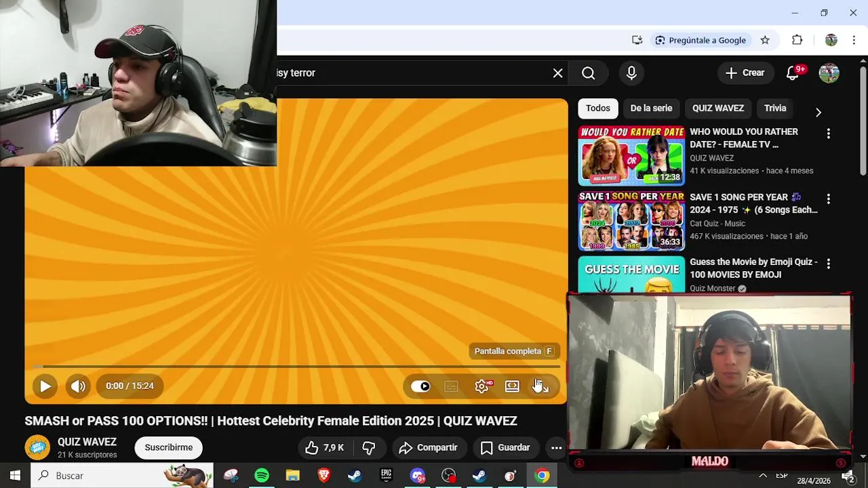Dislike the video
This screenshot has width=868, height=488.
(368, 447)
